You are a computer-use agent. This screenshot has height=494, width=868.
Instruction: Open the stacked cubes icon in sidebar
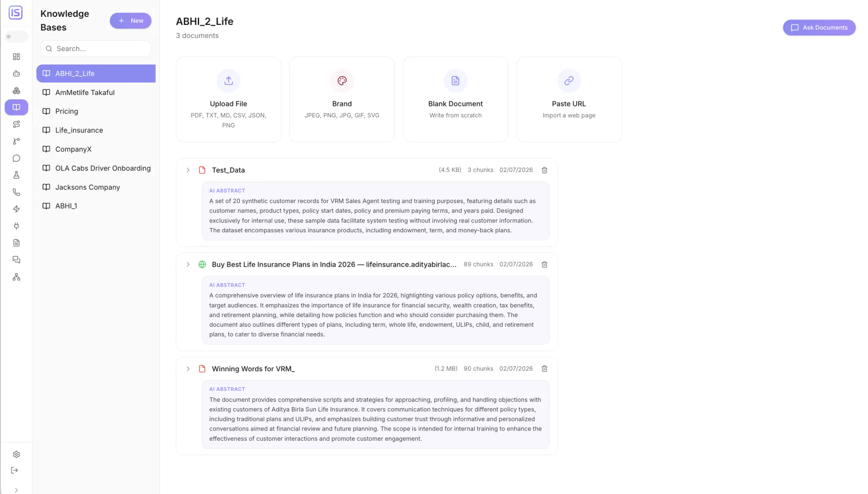pyautogui.click(x=16, y=91)
